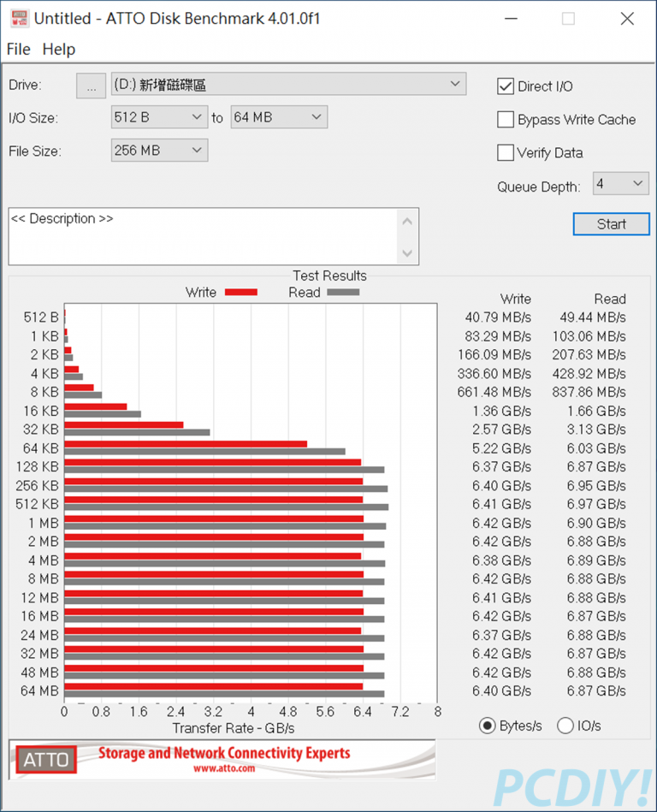Click the ATTO app icon in title bar
This screenshot has height=812, width=657.
19,19
